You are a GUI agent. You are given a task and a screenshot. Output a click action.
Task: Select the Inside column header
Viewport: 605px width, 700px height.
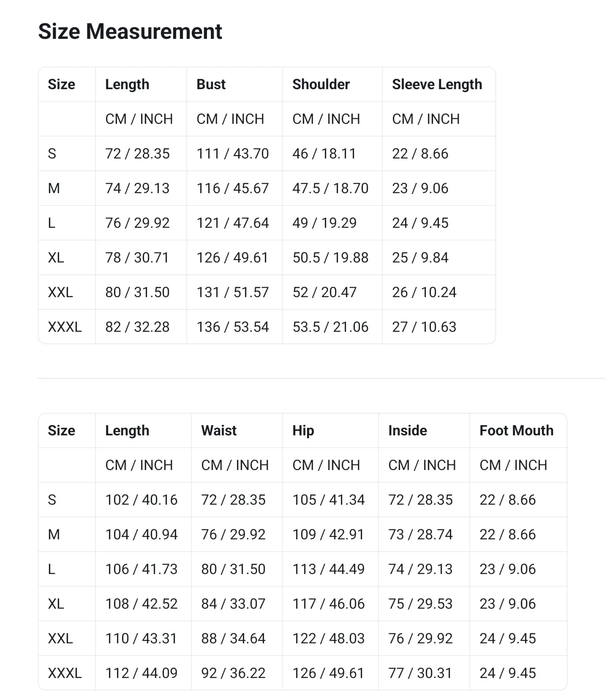pyautogui.click(x=408, y=430)
